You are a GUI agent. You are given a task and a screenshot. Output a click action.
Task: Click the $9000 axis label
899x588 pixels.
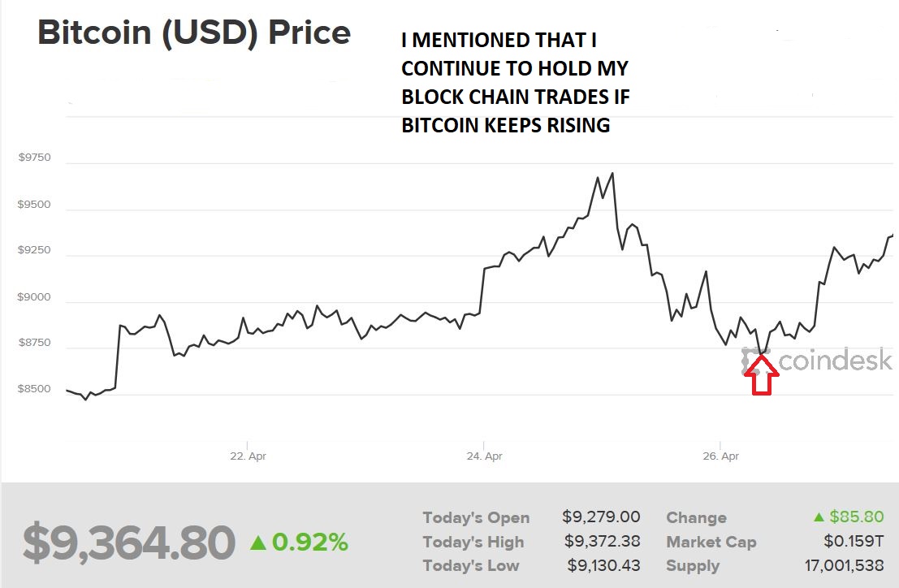34,297
